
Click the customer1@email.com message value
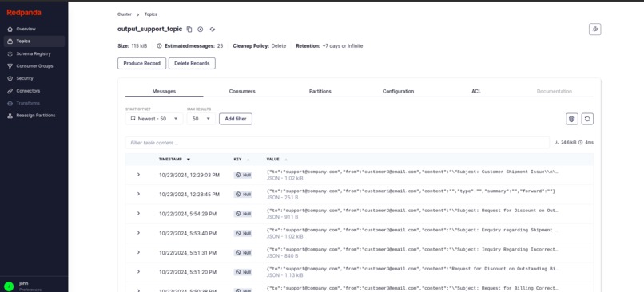411,191
